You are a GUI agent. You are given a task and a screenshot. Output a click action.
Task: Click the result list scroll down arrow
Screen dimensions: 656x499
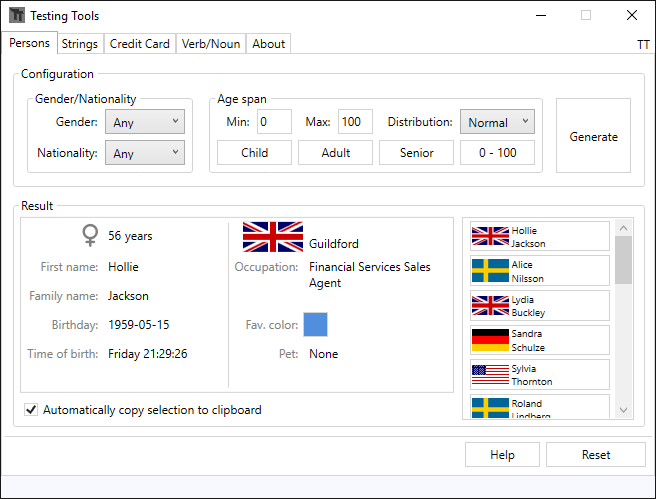click(623, 410)
